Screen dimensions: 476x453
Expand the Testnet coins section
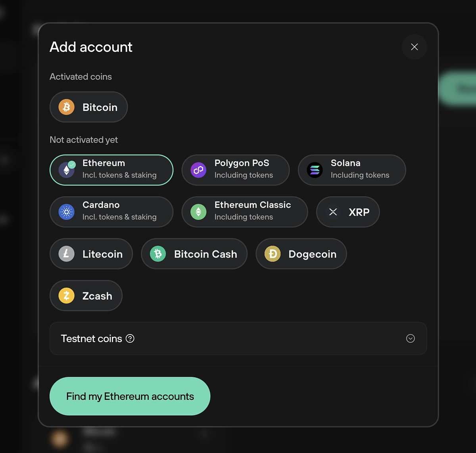click(238, 338)
